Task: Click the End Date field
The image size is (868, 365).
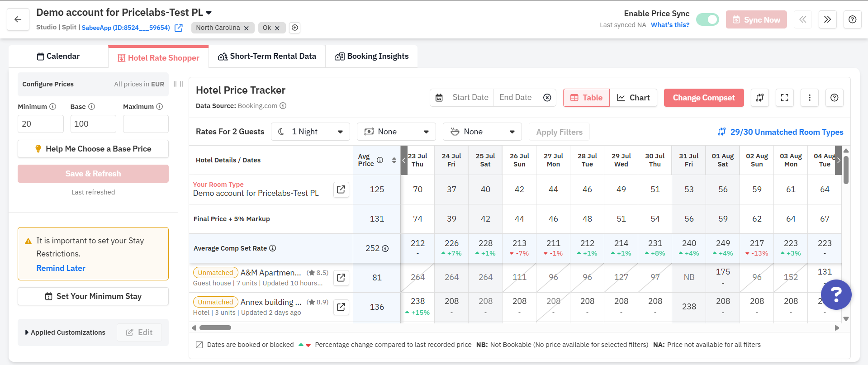Action: [x=516, y=98]
